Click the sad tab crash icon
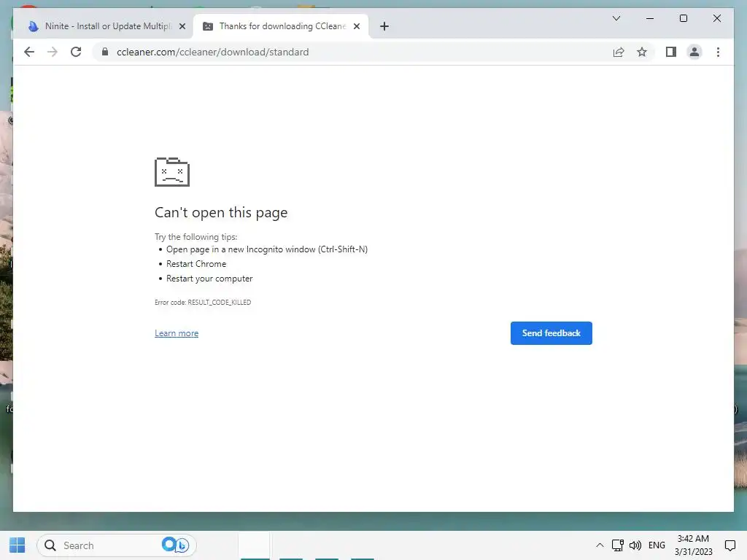This screenshot has width=747, height=560. point(172,171)
